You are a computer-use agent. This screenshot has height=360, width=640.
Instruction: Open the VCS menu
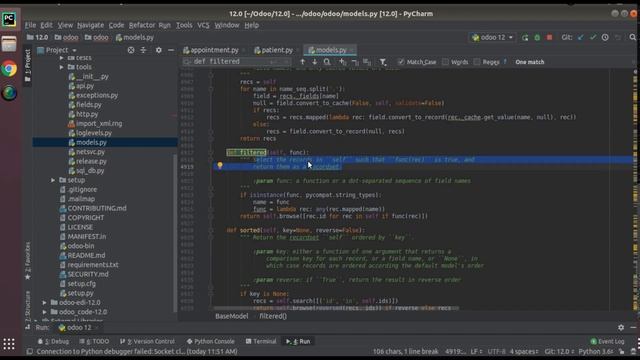203,25
